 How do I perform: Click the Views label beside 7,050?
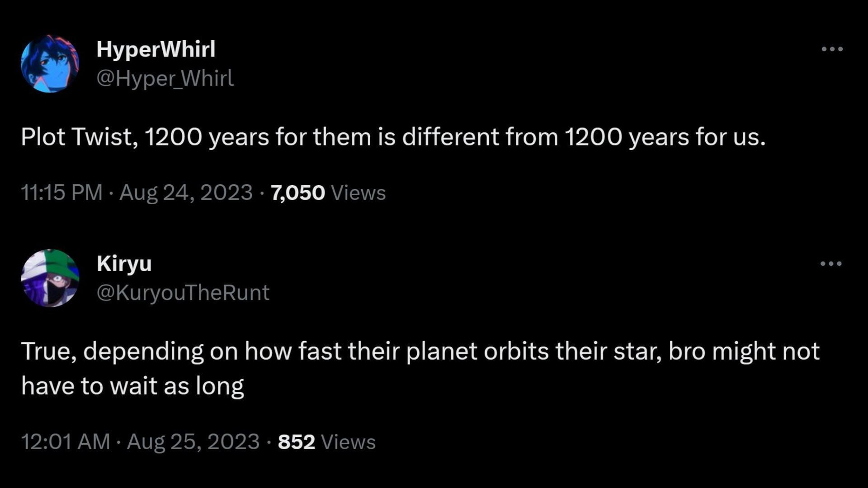point(359,193)
